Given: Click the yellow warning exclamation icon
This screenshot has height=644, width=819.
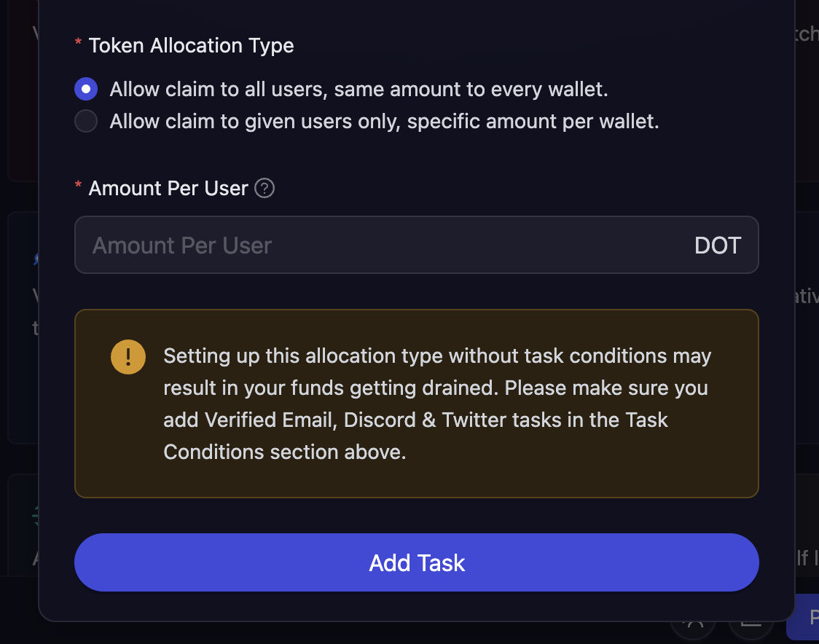Looking at the screenshot, I should (x=128, y=357).
